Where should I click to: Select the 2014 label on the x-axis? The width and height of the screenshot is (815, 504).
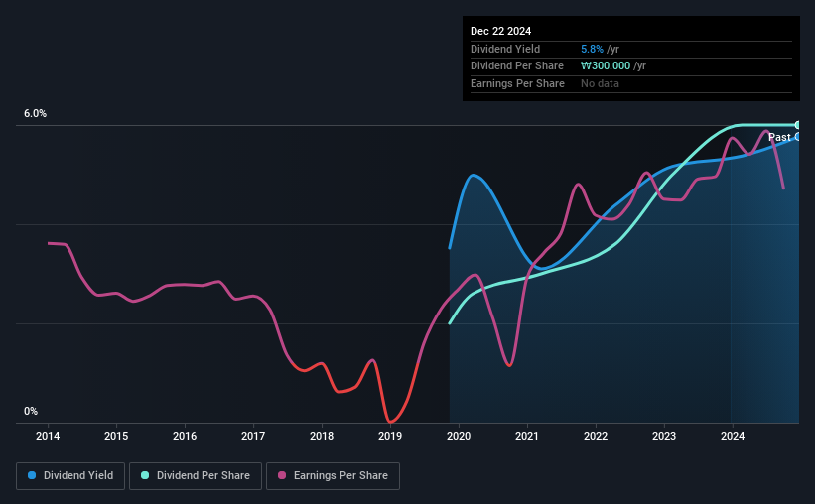click(x=48, y=436)
